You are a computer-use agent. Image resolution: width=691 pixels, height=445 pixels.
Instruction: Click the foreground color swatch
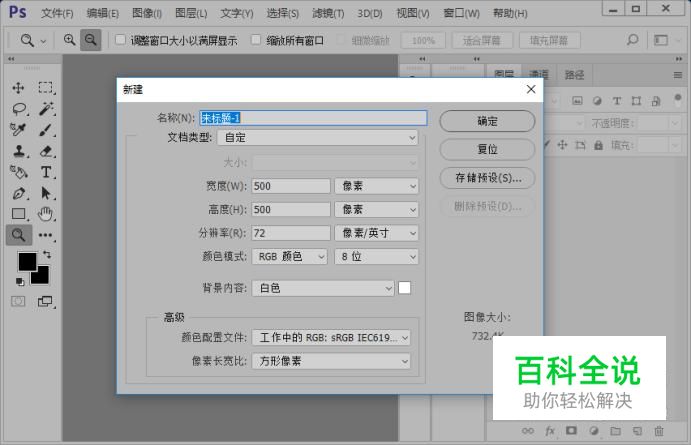click(27, 260)
